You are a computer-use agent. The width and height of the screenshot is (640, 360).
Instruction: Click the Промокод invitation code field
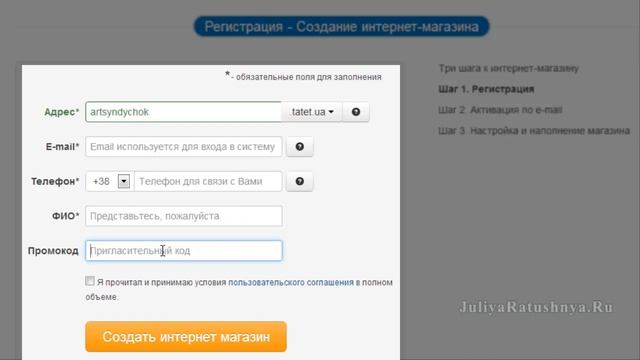coord(184,251)
